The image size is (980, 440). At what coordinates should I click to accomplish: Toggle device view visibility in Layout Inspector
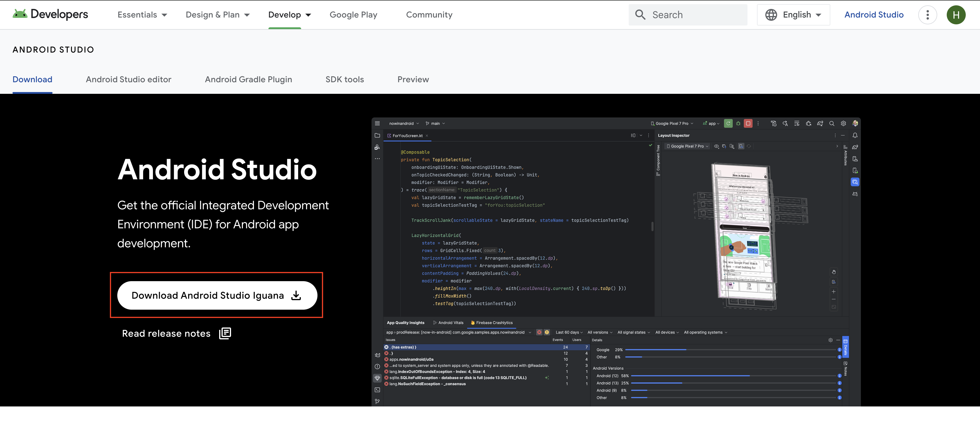pyautogui.click(x=716, y=146)
